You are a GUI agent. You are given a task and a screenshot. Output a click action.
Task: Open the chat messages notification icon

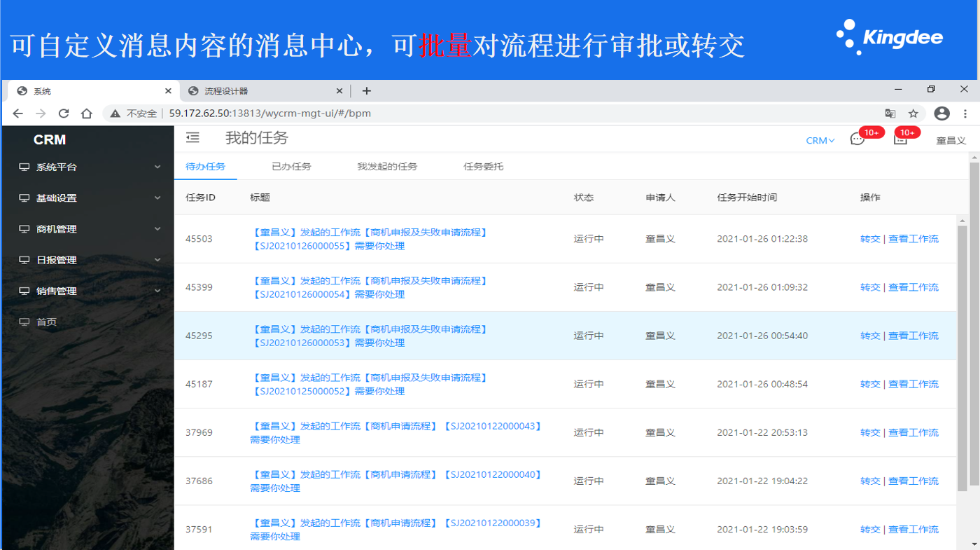coord(857,139)
